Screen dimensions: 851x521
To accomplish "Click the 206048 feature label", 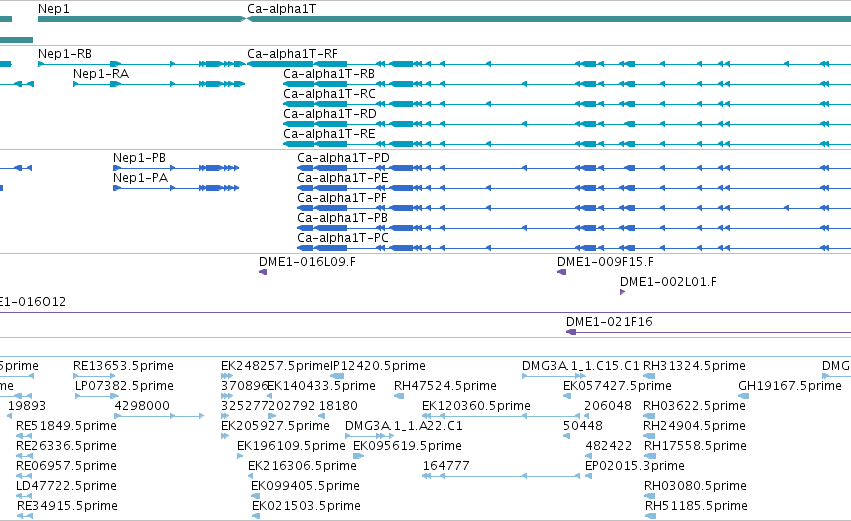I will [x=608, y=406].
